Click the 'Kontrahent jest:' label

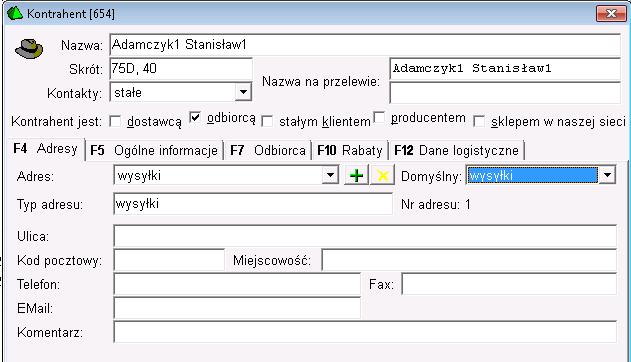click(x=56, y=121)
